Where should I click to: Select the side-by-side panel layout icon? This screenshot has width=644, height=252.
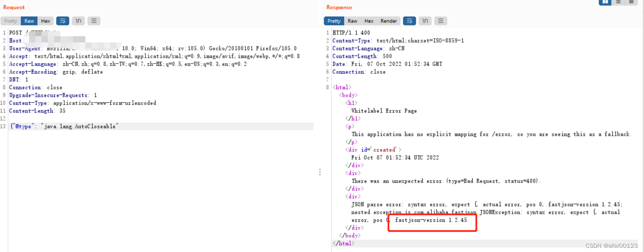click(605, 2)
